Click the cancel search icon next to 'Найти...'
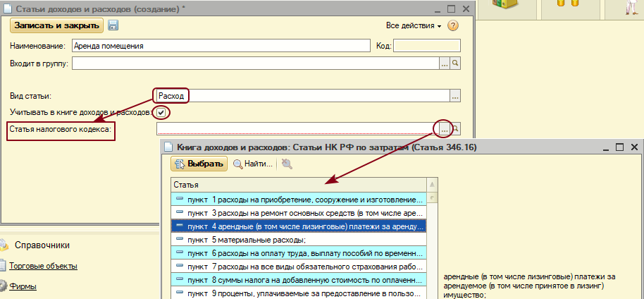644x299 pixels. [x=286, y=164]
